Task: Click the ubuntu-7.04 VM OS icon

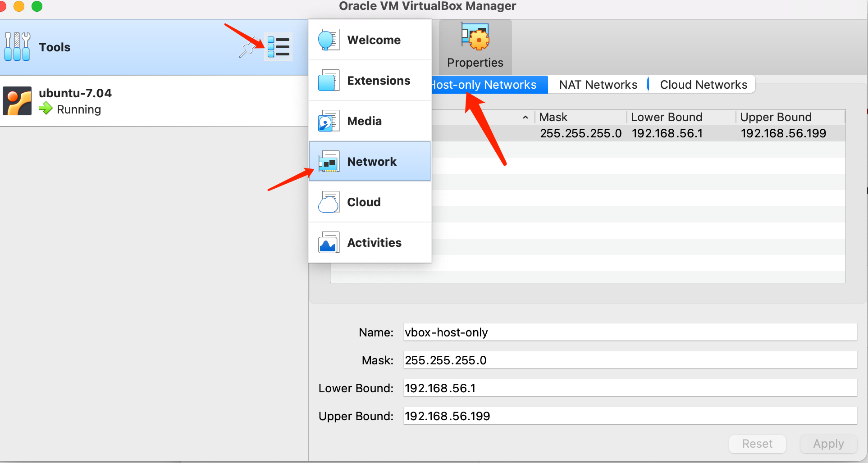Action: coord(17,101)
